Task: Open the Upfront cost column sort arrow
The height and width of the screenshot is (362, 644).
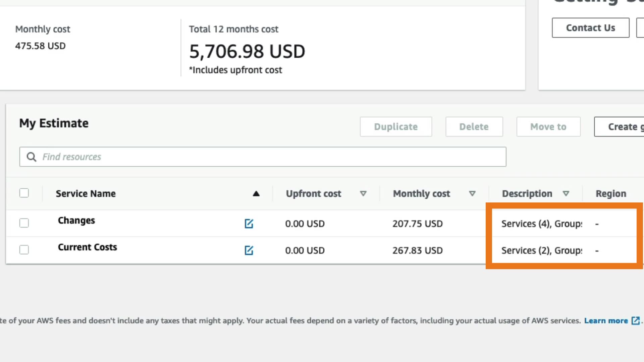Action: [x=363, y=194]
